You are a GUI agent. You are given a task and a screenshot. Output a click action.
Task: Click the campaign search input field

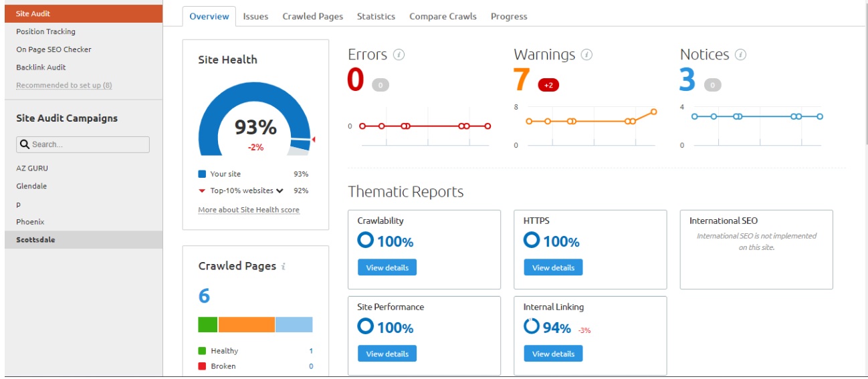click(87, 144)
